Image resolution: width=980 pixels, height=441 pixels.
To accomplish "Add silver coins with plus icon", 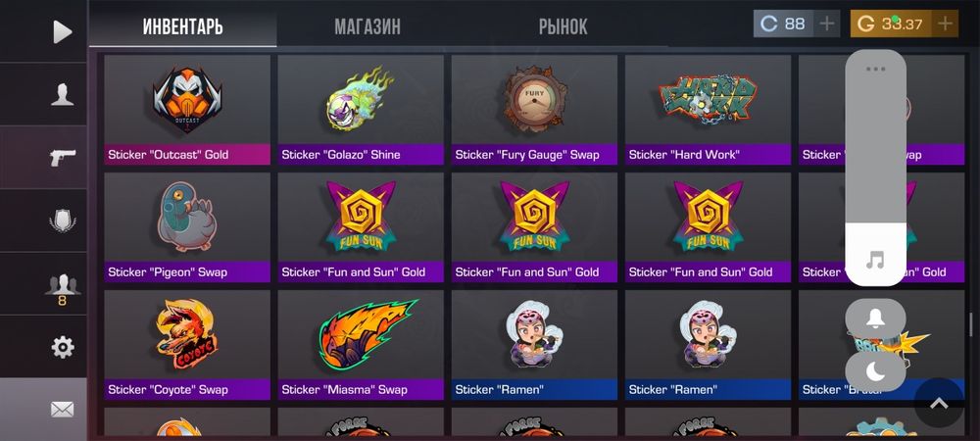I will [826, 24].
